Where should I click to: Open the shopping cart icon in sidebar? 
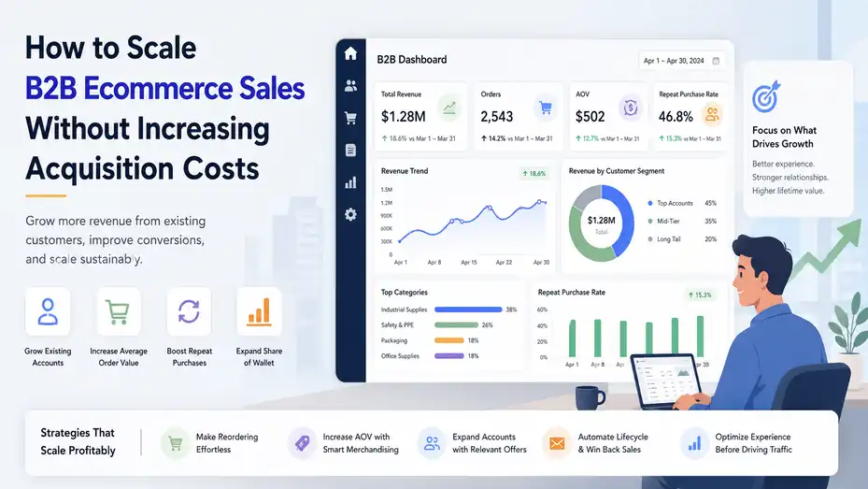point(350,118)
